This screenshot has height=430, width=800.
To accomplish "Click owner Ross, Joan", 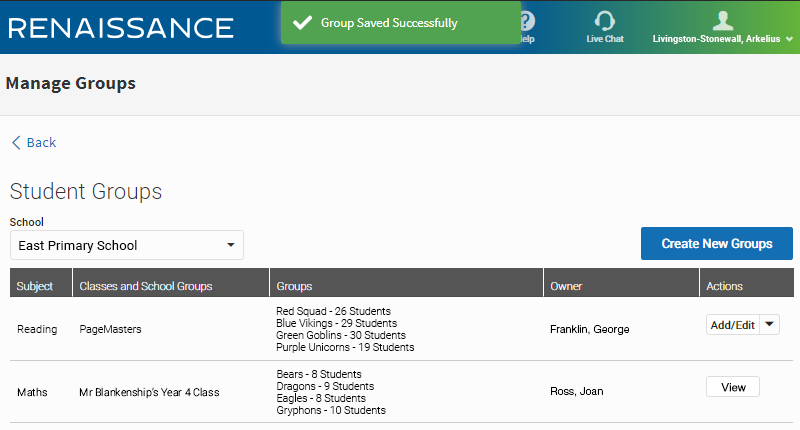I will pyautogui.click(x=577, y=391).
